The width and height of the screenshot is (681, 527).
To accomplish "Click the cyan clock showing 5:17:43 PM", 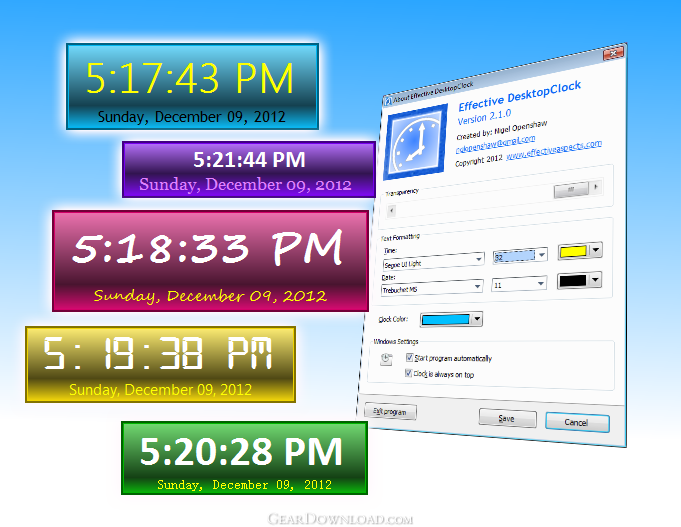I will [192, 86].
